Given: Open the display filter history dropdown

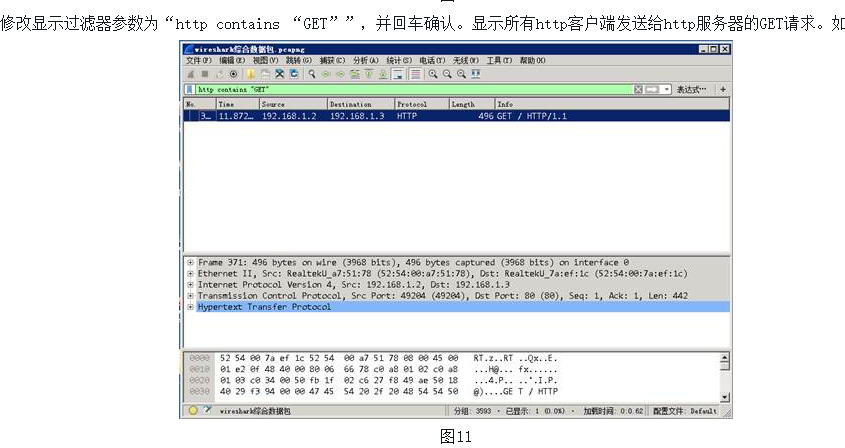Looking at the screenshot, I should point(667,89).
